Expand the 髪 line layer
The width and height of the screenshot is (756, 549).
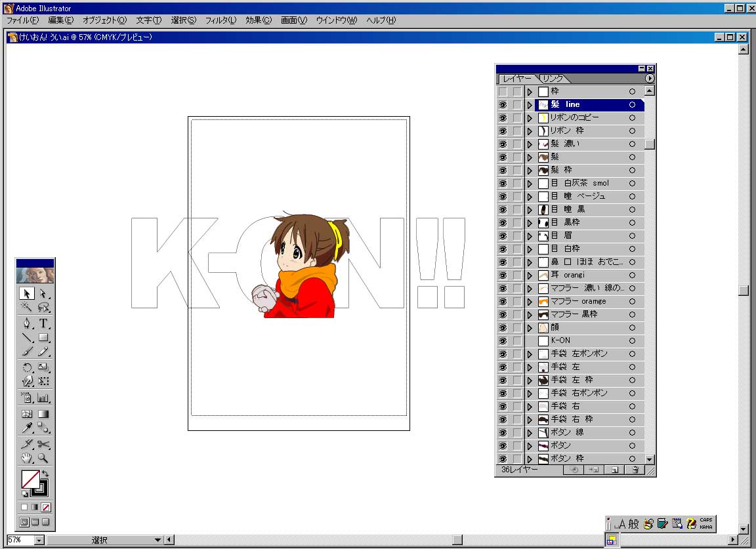point(530,104)
